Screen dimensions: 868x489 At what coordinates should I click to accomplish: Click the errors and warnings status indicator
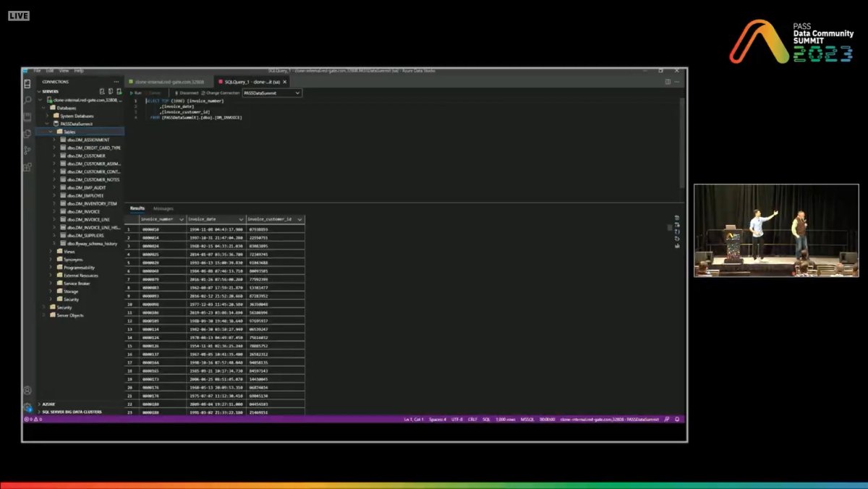pos(33,419)
